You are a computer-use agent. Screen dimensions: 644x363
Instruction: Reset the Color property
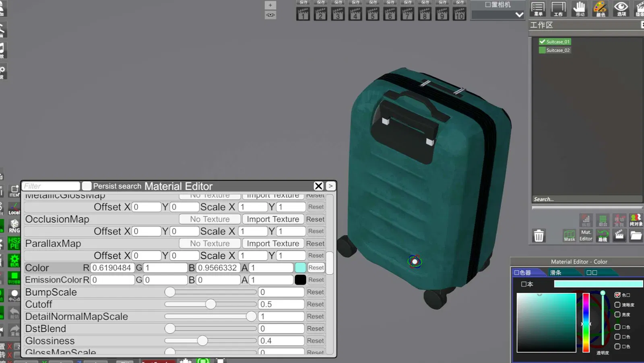tap(316, 268)
